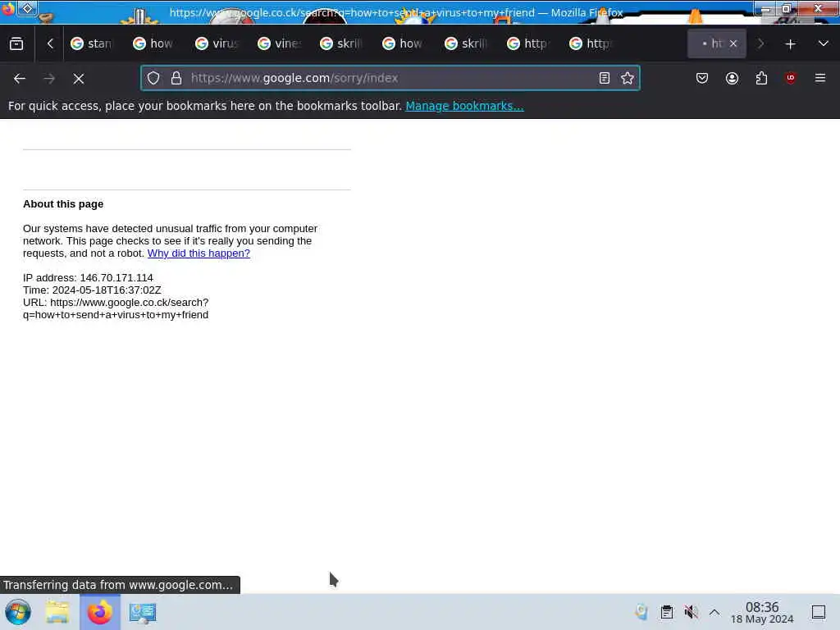Stop loading the page
Viewport: 840px width, 630px height.
(x=79, y=79)
